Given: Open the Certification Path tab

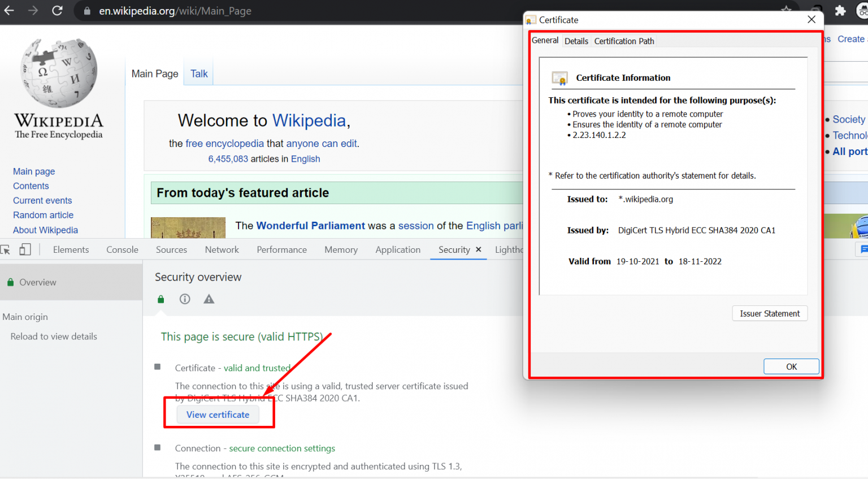Looking at the screenshot, I should point(624,41).
